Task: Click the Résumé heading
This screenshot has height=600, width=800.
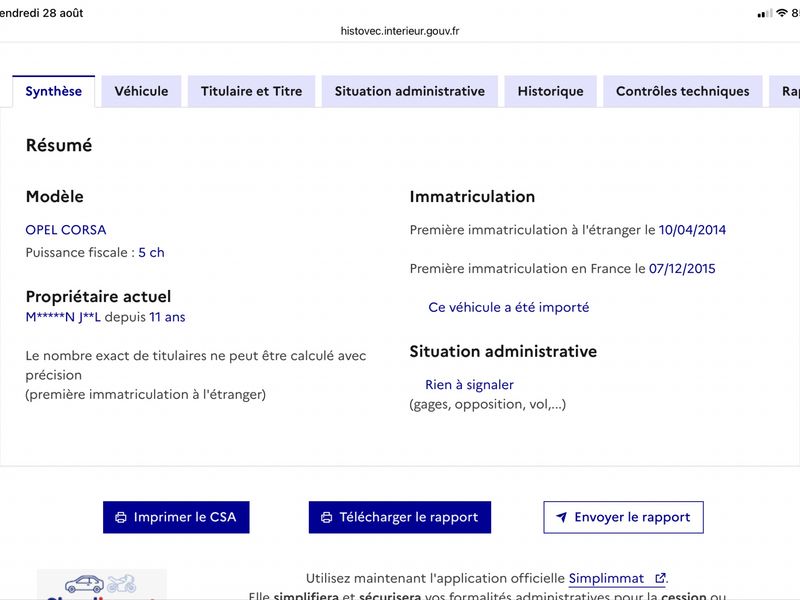Action: (59, 145)
